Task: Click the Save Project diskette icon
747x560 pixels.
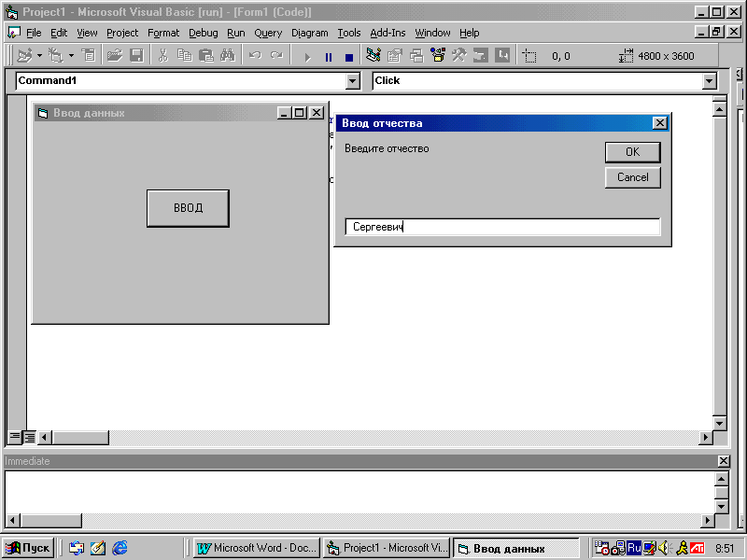Action: (x=136, y=56)
